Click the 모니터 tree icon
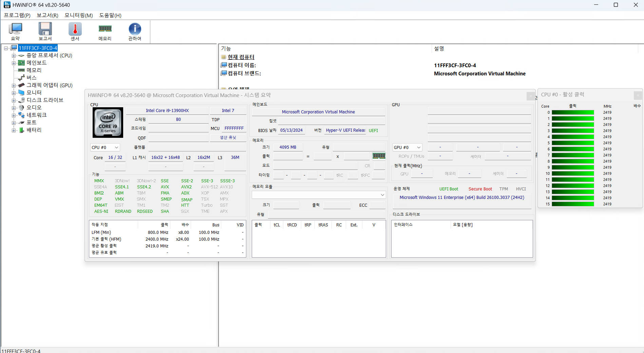The image size is (644, 353). tap(21, 93)
